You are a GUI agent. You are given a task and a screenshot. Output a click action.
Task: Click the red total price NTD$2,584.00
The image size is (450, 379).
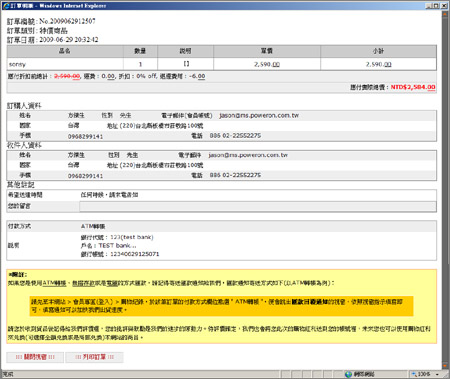coord(413,87)
